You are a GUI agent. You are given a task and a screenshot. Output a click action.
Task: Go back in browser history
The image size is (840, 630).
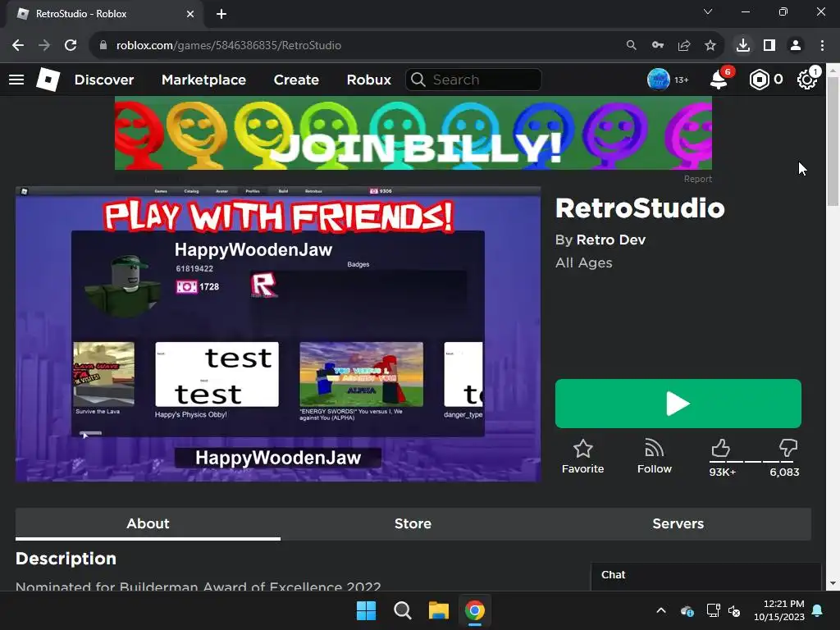[x=18, y=46]
